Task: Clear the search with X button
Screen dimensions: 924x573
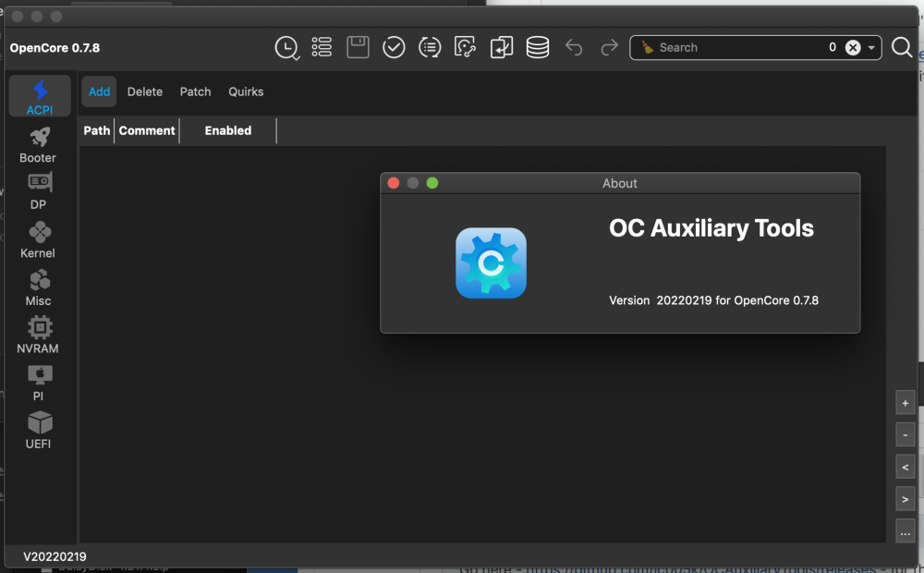Action: (853, 48)
